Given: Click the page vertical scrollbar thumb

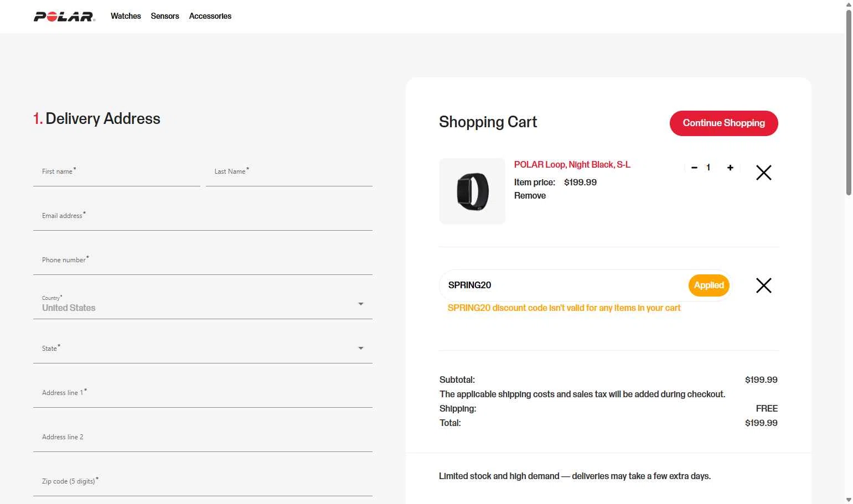Looking at the screenshot, I should [x=849, y=102].
